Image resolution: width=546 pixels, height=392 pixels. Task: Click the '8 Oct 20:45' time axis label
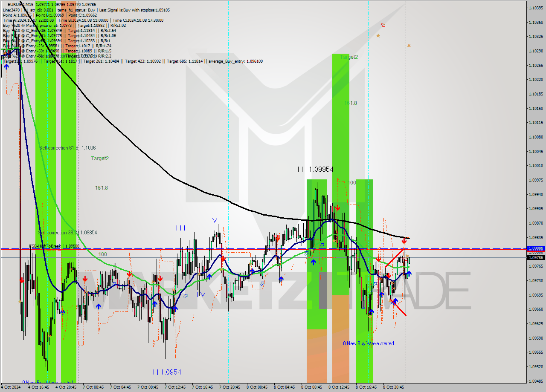[x=393, y=387]
